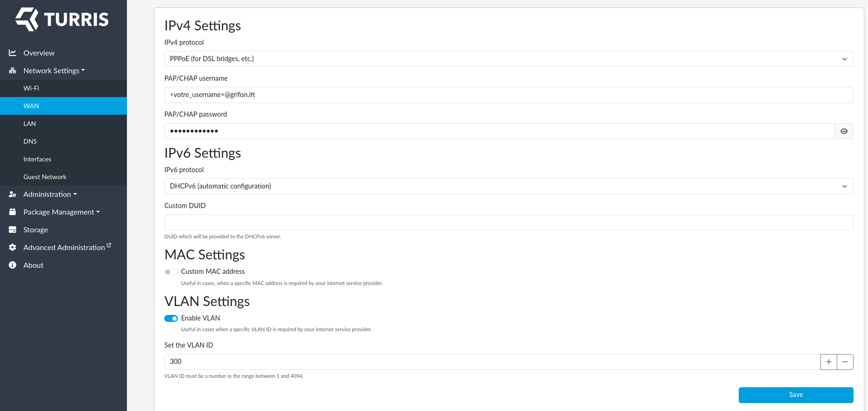The image size is (868, 411).
Task: Show the PAP/CHAP password with eye icon
Action: click(844, 131)
